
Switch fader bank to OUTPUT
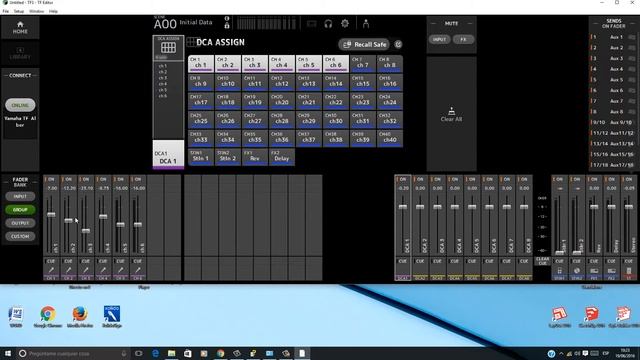pyautogui.click(x=20, y=223)
